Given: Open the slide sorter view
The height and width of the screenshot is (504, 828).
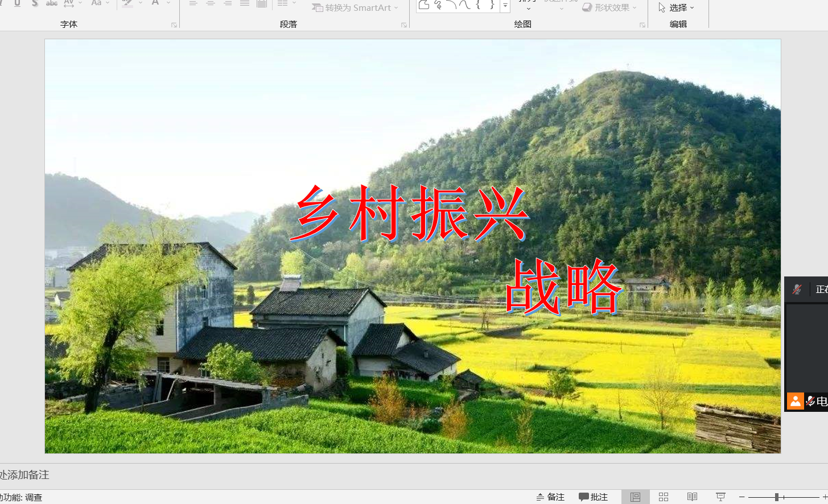Looking at the screenshot, I should [664, 497].
